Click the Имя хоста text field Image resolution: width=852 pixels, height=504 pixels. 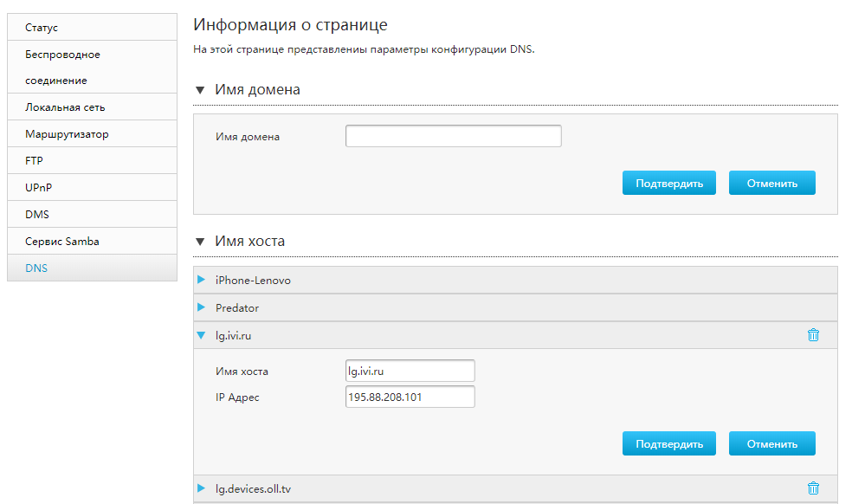(x=410, y=372)
